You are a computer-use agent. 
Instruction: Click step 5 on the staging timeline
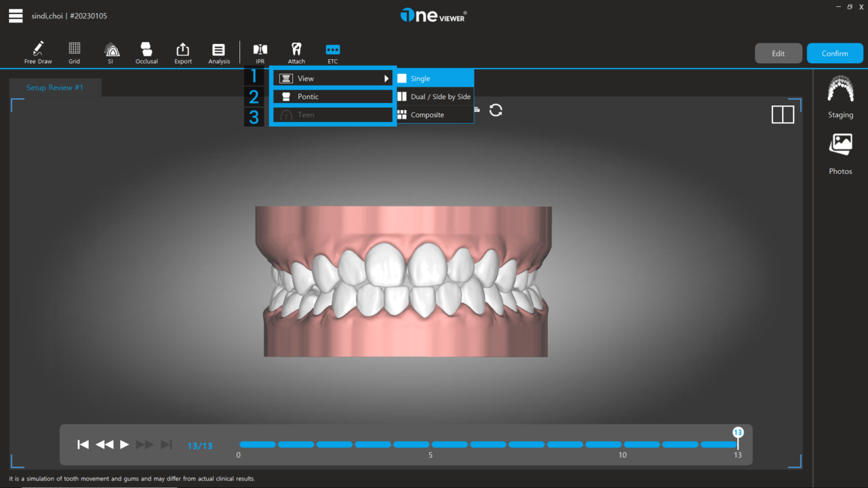pos(430,445)
